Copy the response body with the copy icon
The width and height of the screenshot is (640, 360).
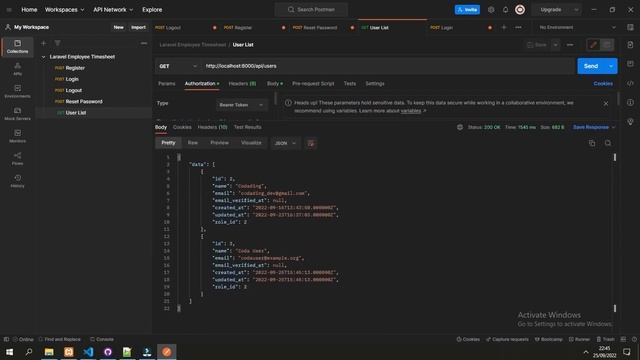tap(592, 143)
